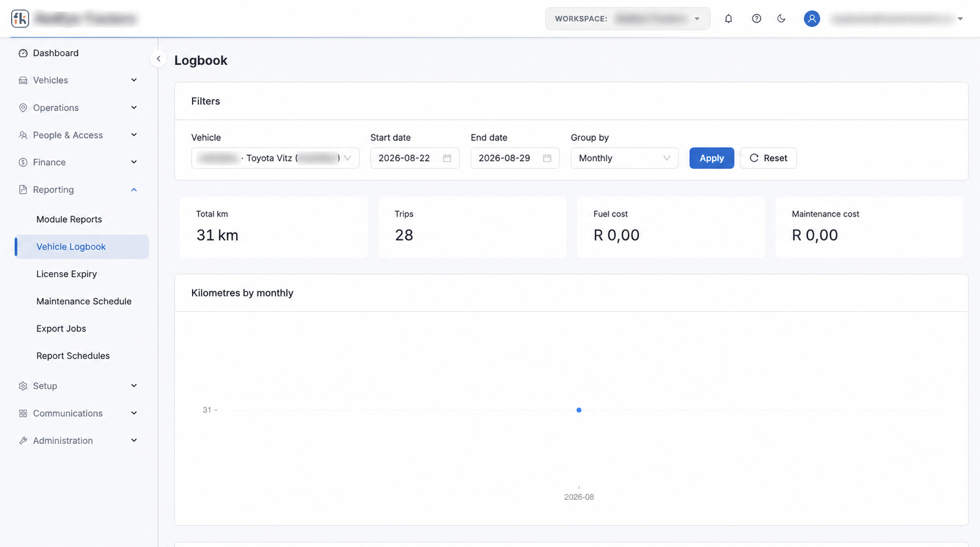The image size is (980, 547).
Task: Expand the Operations menu chevron
Action: coord(134,107)
